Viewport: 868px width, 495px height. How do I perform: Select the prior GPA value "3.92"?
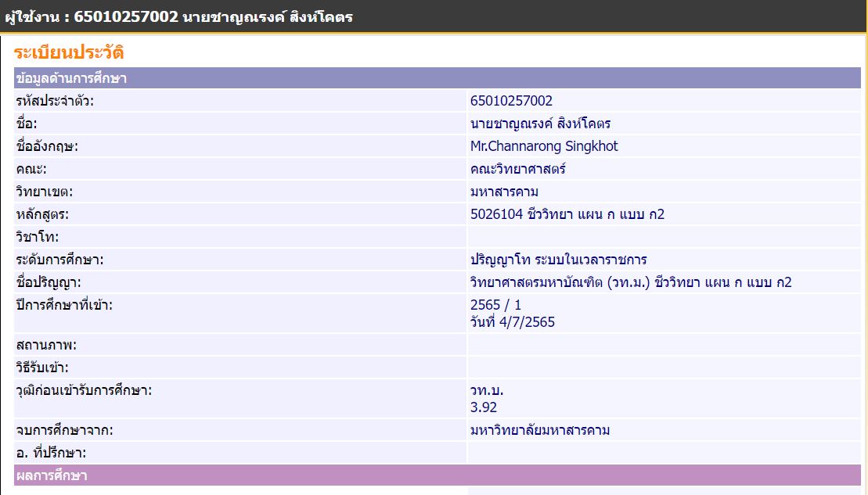tap(484, 407)
